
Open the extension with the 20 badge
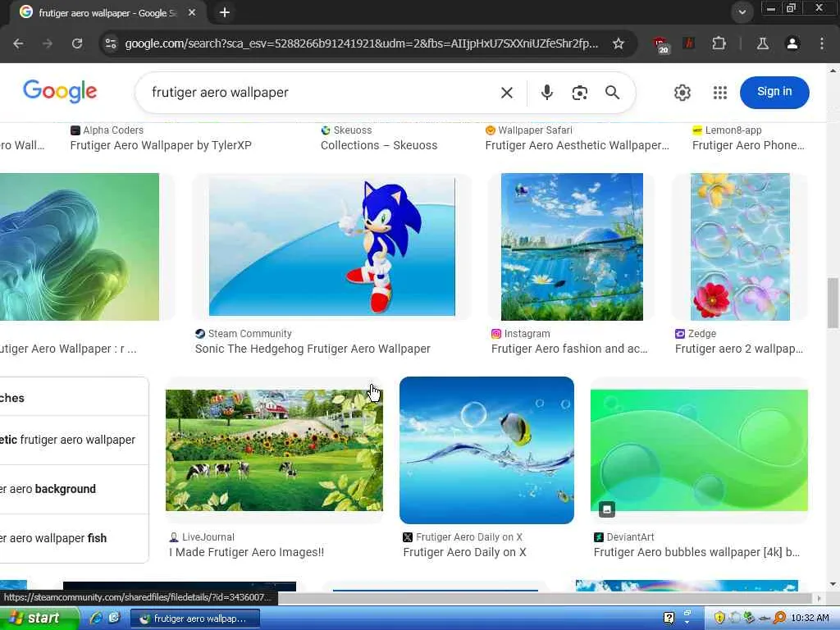pyautogui.click(x=660, y=44)
